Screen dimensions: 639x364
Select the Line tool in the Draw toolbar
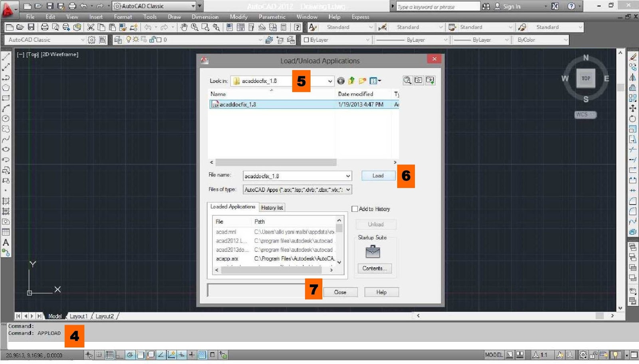click(x=6, y=56)
